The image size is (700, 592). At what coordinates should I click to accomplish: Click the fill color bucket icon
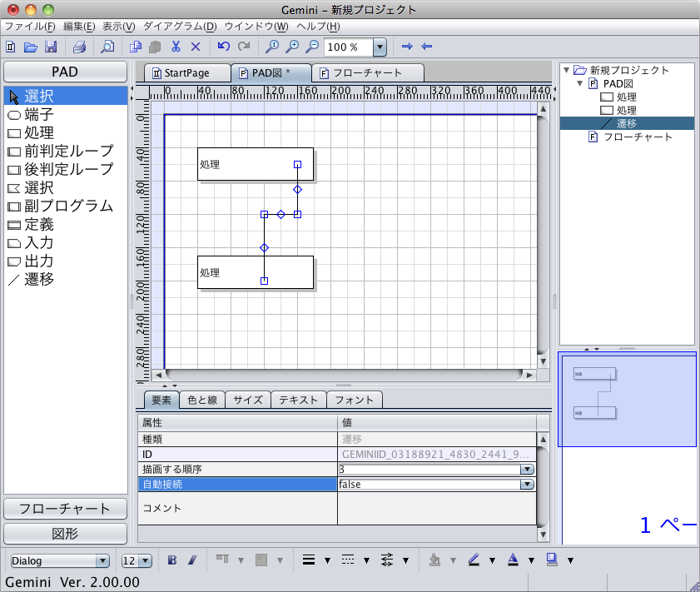(434, 560)
